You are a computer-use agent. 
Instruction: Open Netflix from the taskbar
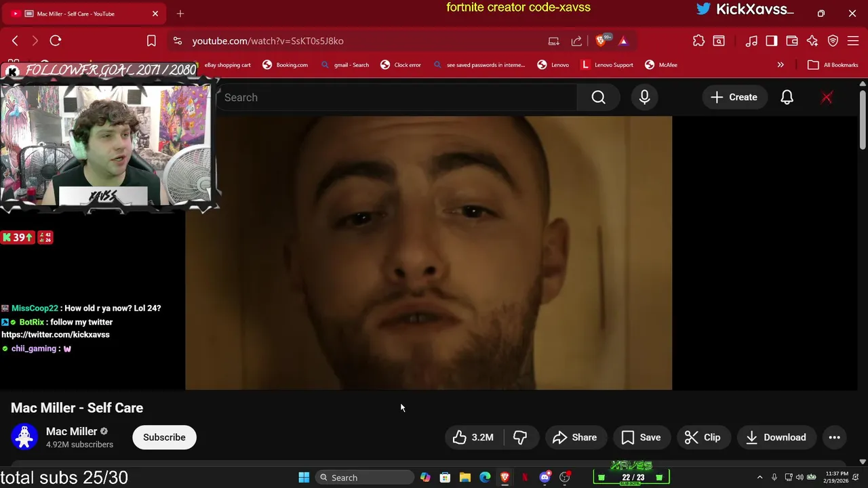[x=524, y=477]
